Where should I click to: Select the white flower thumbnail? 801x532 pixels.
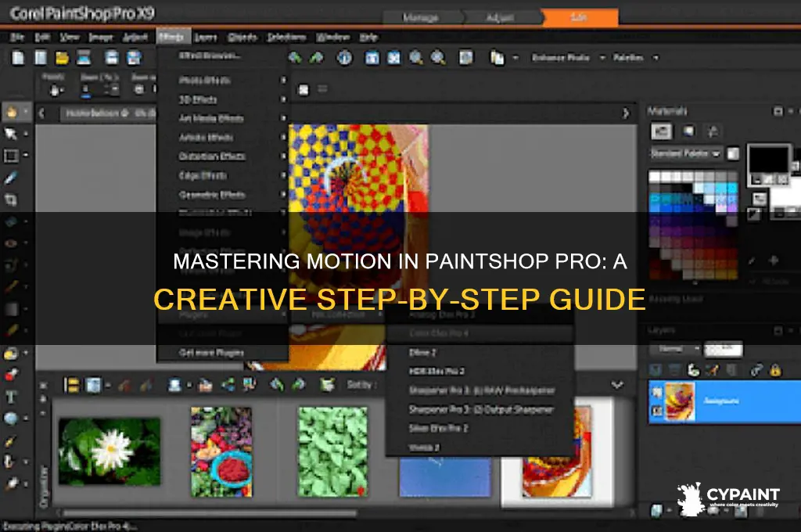pyautogui.click(x=110, y=451)
